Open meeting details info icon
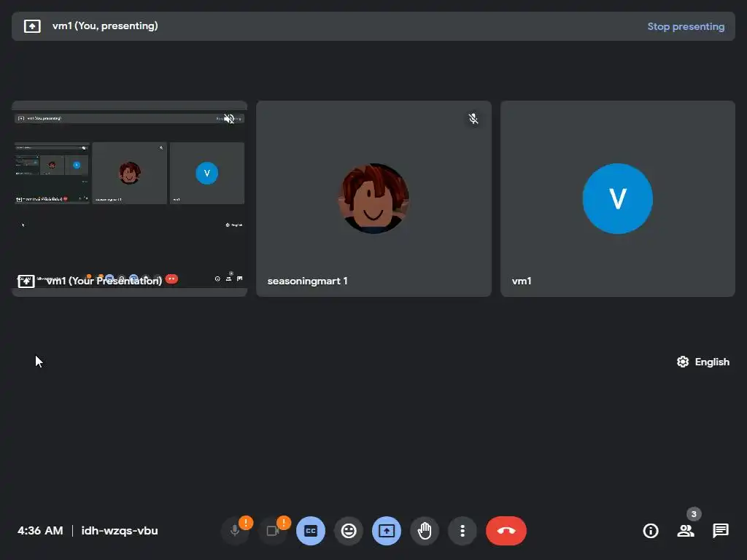 coord(651,531)
